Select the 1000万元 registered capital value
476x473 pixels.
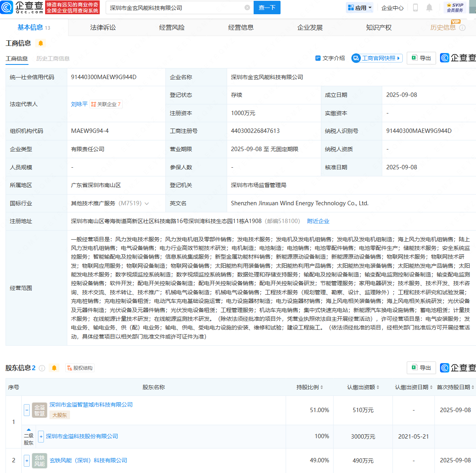(243, 113)
